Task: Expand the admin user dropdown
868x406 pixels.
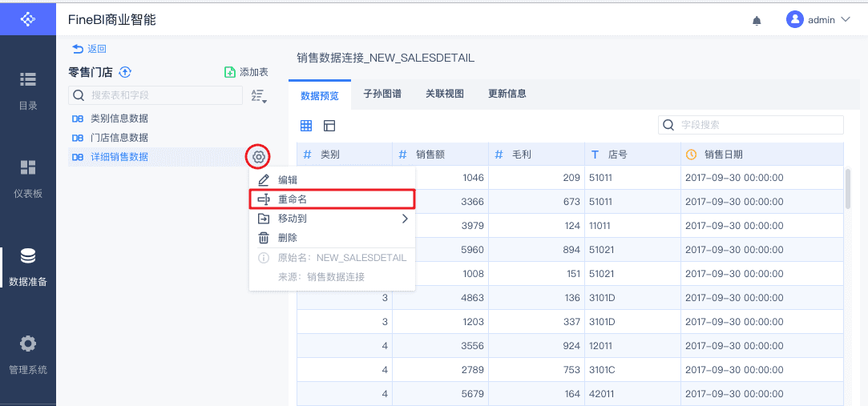Action: pyautogui.click(x=818, y=20)
